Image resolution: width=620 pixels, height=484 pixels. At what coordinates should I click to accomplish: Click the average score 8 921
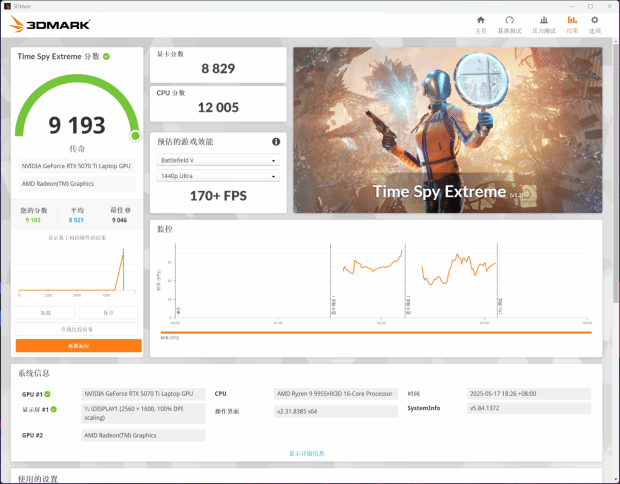coord(76,220)
